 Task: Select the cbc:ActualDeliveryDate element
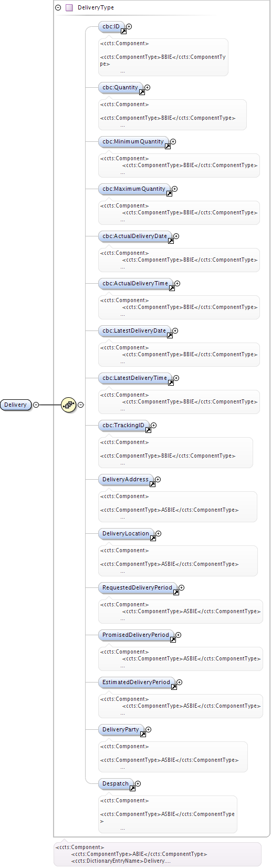[135, 236]
